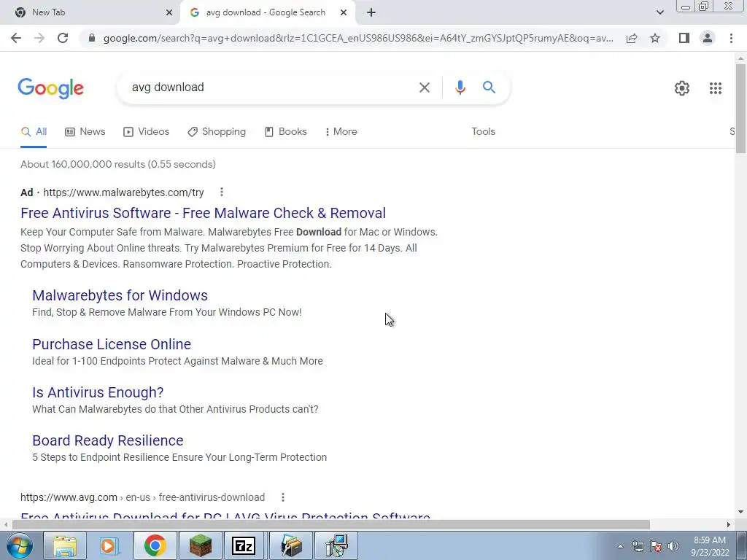Click the vertical scrollbar thumb
This screenshot has width=747, height=560.
(x=740, y=108)
